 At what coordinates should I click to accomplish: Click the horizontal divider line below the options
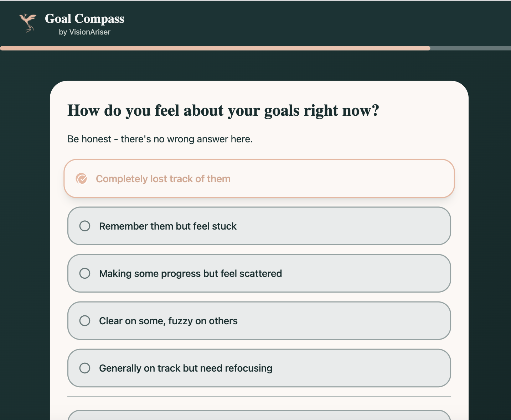(259, 396)
